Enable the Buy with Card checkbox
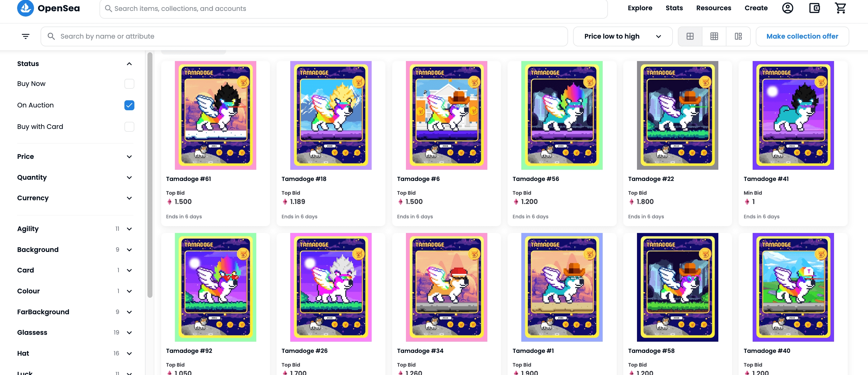 129,127
